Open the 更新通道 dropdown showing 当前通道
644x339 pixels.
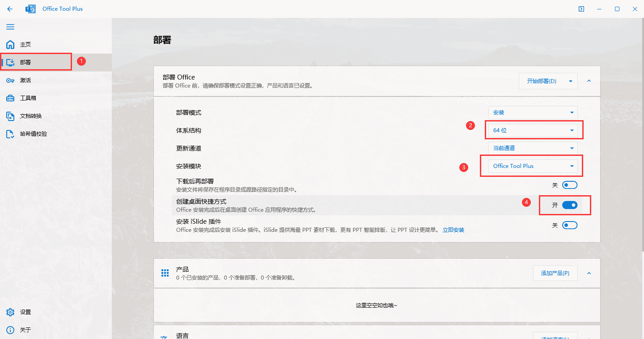(x=533, y=148)
